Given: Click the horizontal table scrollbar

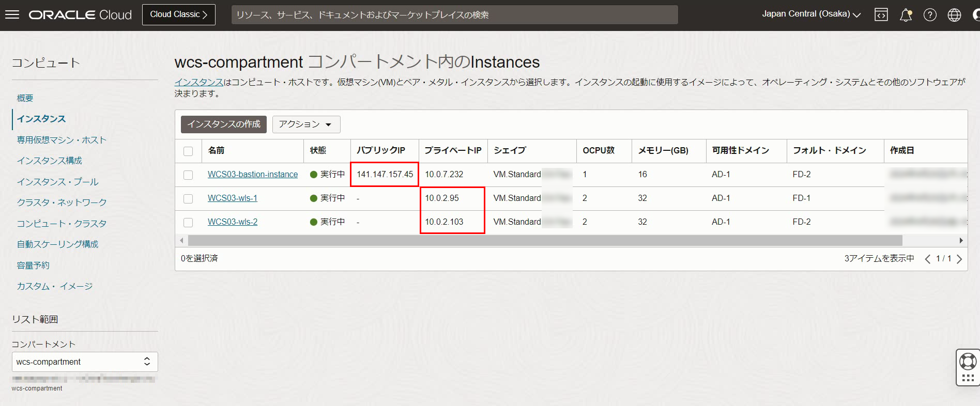Looking at the screenshot, I should [x=545, y=240].
